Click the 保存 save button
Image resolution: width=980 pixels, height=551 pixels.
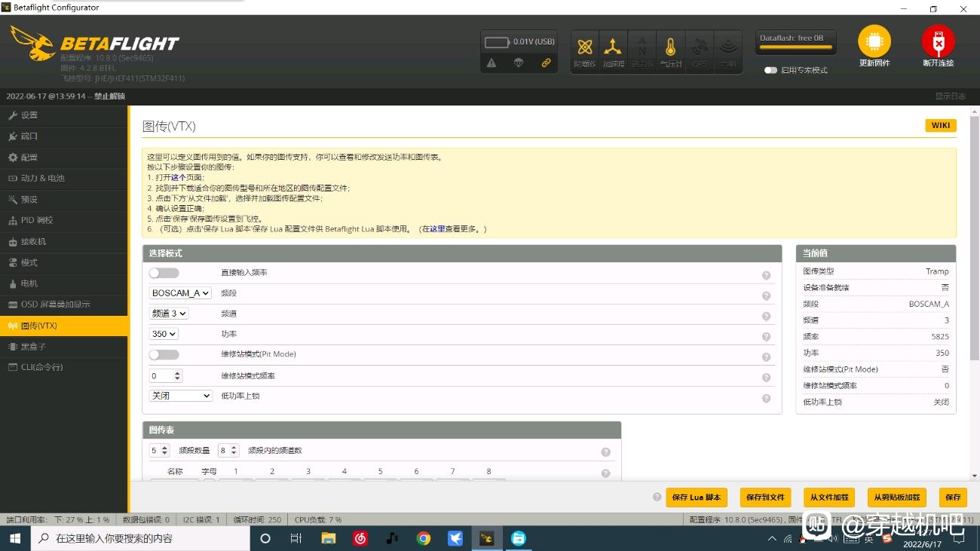[954, 497]
